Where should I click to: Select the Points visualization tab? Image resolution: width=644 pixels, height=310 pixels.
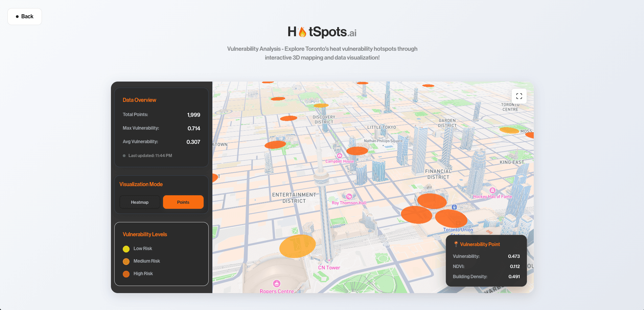[183, 202]
